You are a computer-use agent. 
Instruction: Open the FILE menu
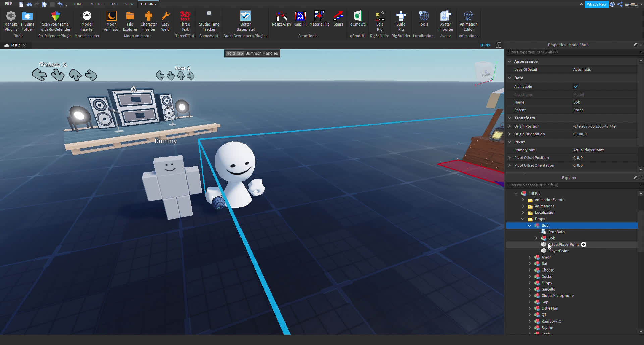point(9,4)
